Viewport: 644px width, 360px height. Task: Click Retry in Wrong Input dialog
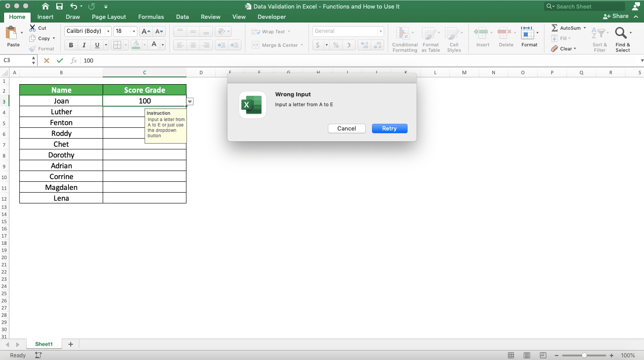(390, 128)
